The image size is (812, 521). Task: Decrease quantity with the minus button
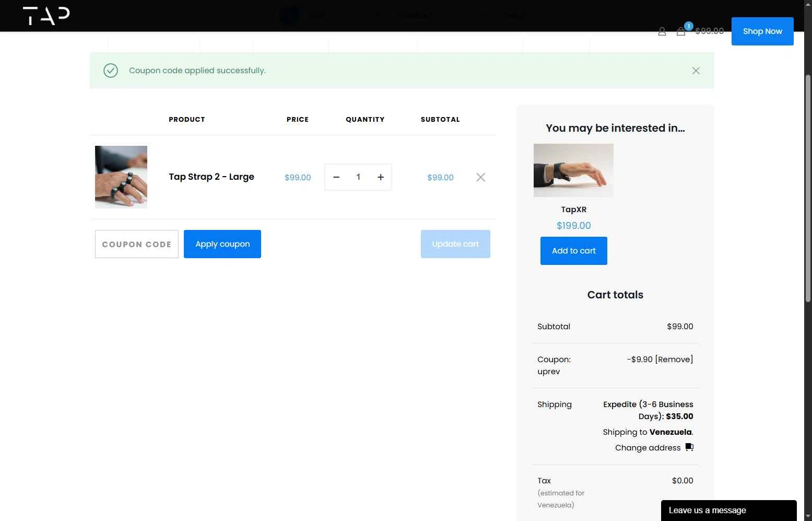pos(336,177)
